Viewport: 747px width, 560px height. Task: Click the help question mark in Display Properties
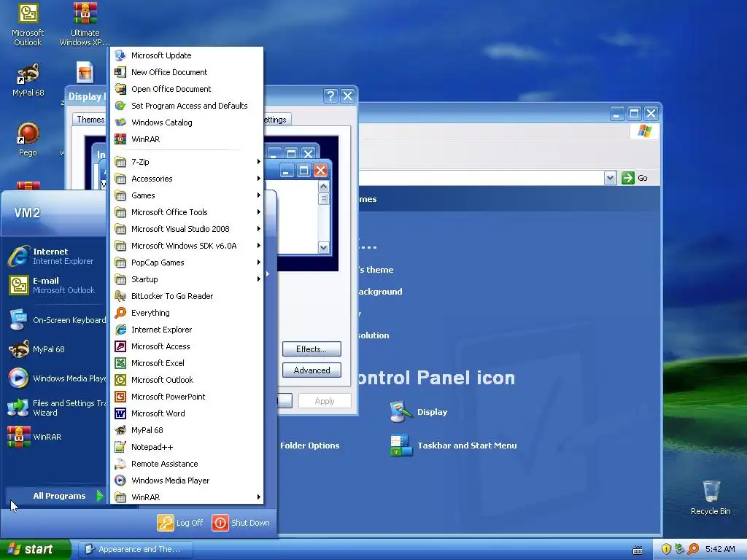pyautogui.click(x=330, y=96)
